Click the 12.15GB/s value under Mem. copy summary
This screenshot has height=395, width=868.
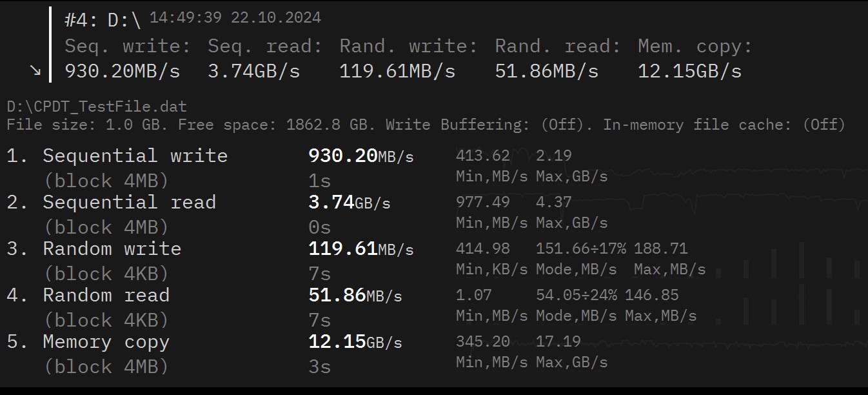pyautogui.click(x=689, y=71)
